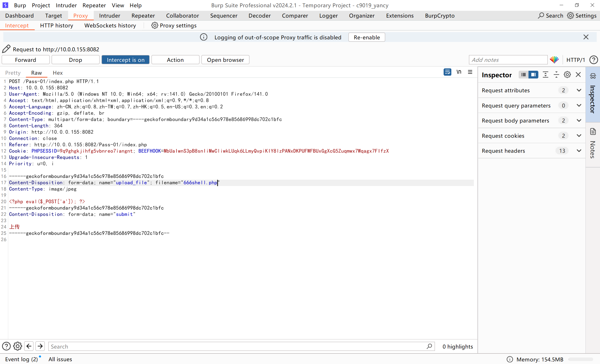The width and height of the screenshot is (600, 364).
Task: Click expand all sections icon in Inspector
Action: coord(545,75)
